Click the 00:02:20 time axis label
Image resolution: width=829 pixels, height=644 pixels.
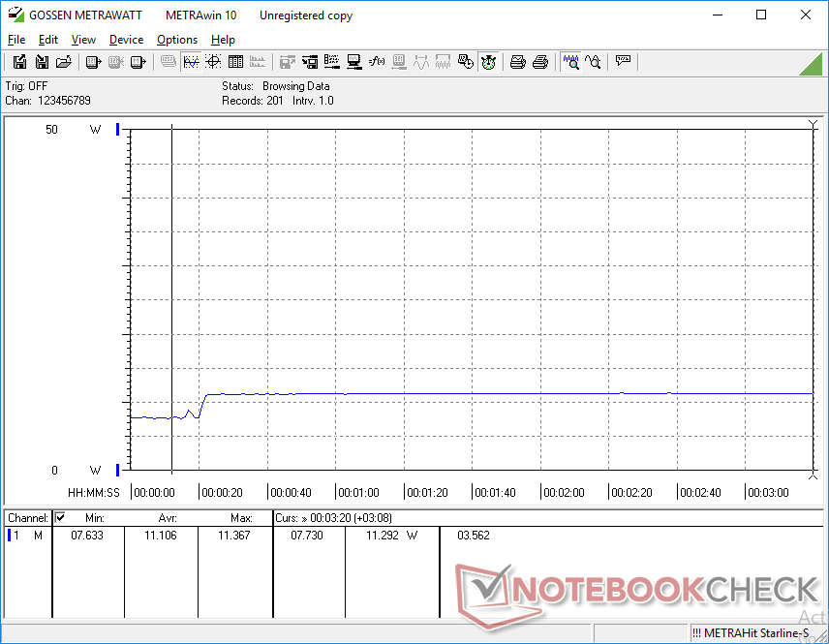(x=631, y=492)
